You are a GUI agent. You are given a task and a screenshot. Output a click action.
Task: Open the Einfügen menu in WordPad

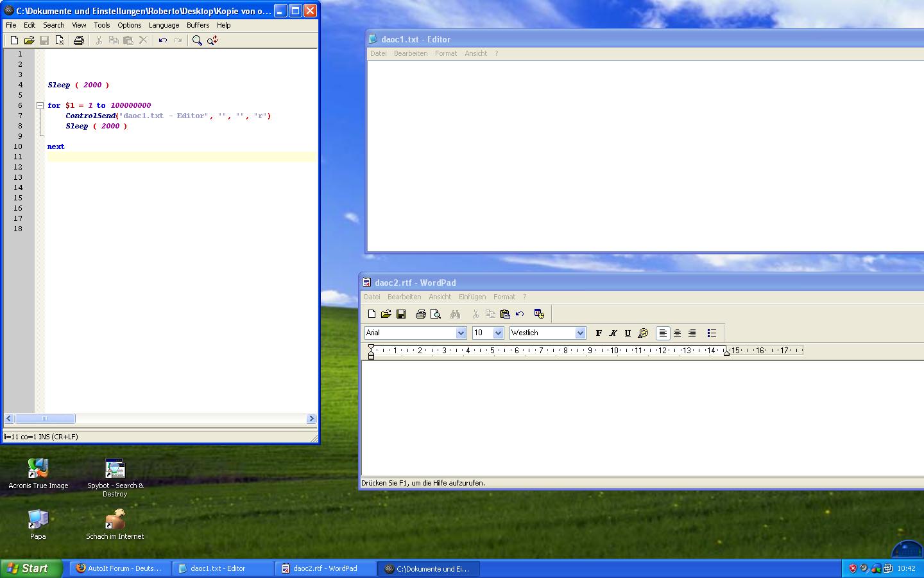[472, 297]
